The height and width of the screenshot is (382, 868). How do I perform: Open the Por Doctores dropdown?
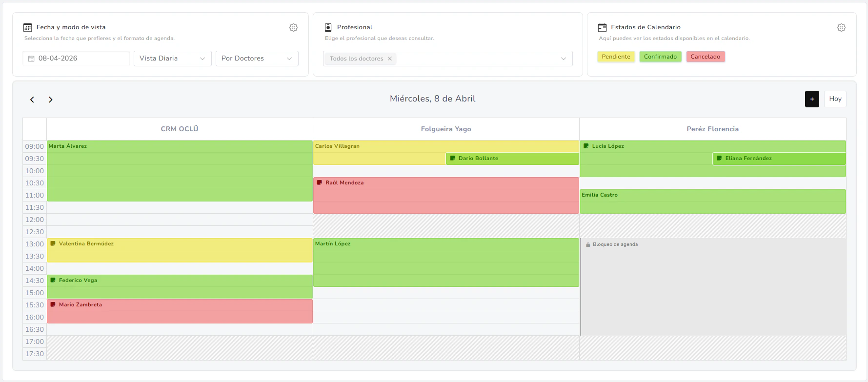[x=257, y=59]
